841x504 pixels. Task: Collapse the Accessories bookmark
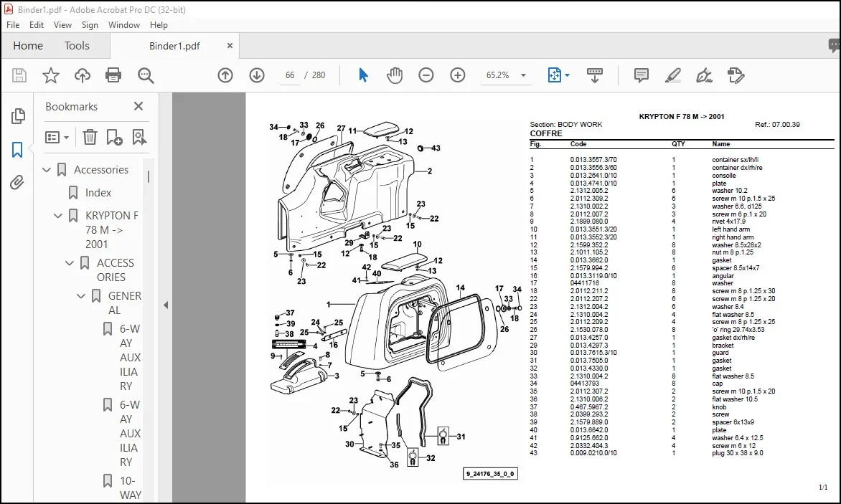47,170
